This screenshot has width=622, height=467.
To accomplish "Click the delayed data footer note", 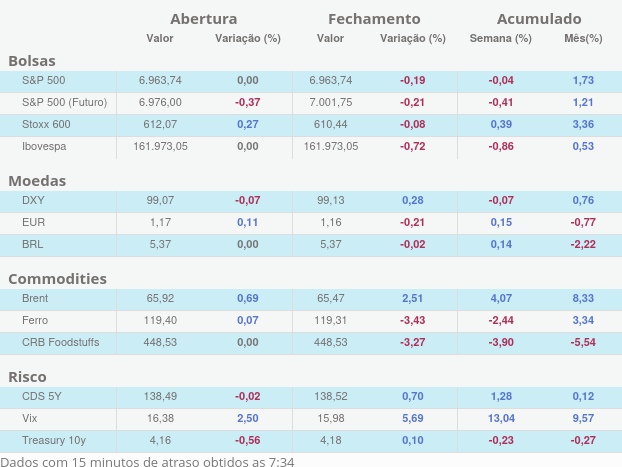I will pos(147,460).
